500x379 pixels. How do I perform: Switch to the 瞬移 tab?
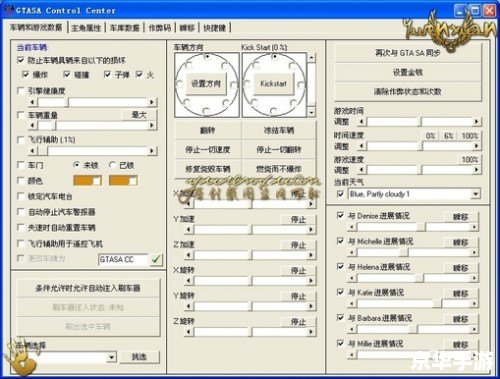187,28
